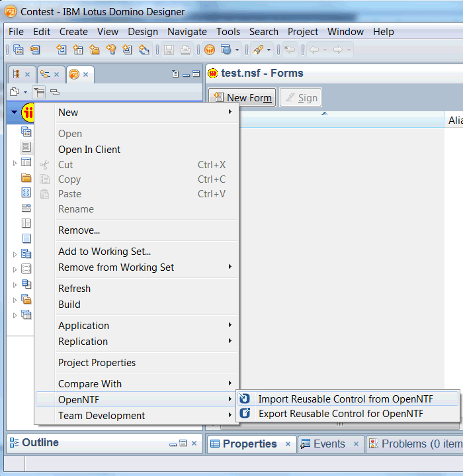Open the Design menu in menu bar
Image resolution: width=463 pixels, height=476 pixels.
coord(143,32)
